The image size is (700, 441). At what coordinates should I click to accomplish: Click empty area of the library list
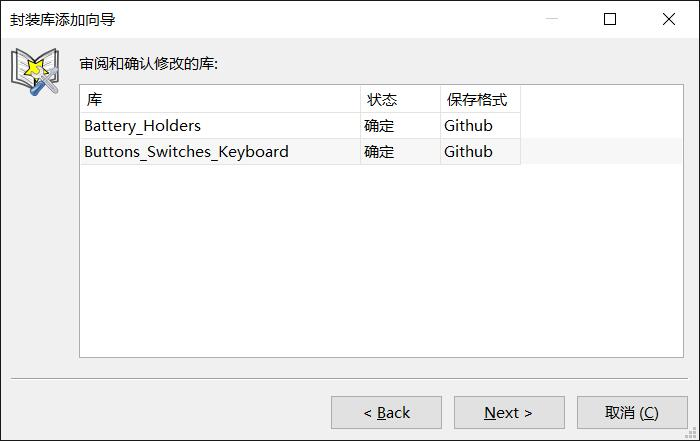pos(381,261)
